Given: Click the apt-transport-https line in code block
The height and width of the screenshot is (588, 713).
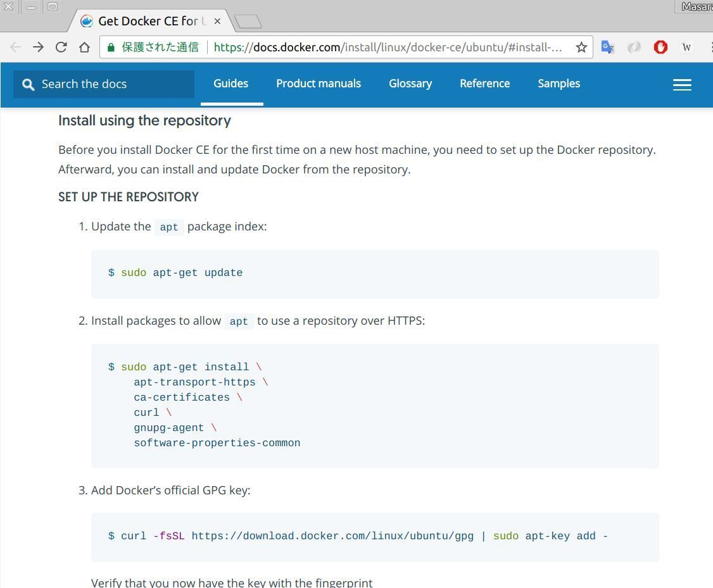Looking at the screenshot, I should pos(201,382).
